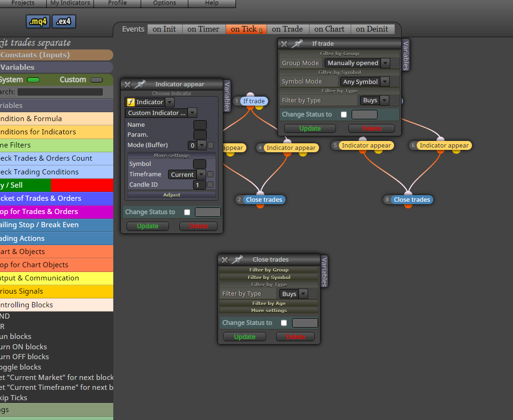Export project as .ex4 file
Screen dimensions: 513x420
(x=64, y=22)
